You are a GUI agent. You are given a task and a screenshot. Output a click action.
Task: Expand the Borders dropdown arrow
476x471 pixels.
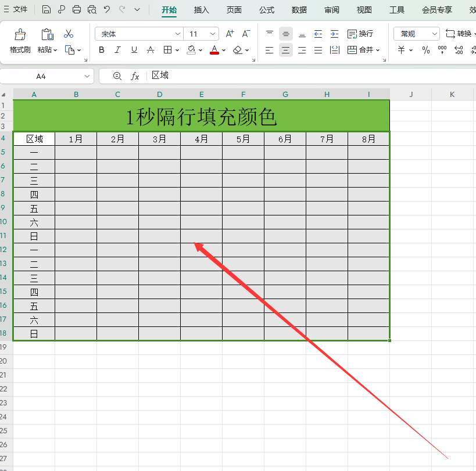click(177, 51)
